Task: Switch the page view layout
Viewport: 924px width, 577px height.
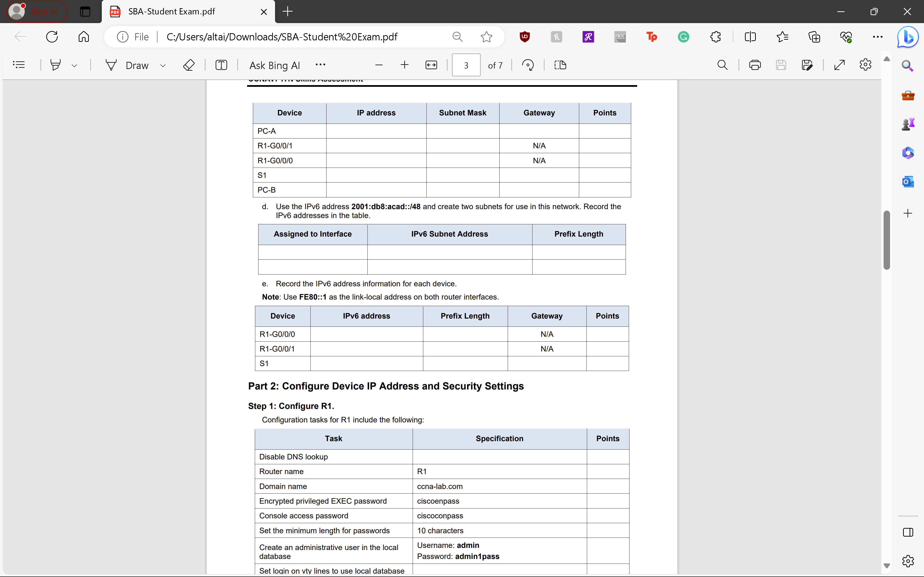Action: point(560,65)
